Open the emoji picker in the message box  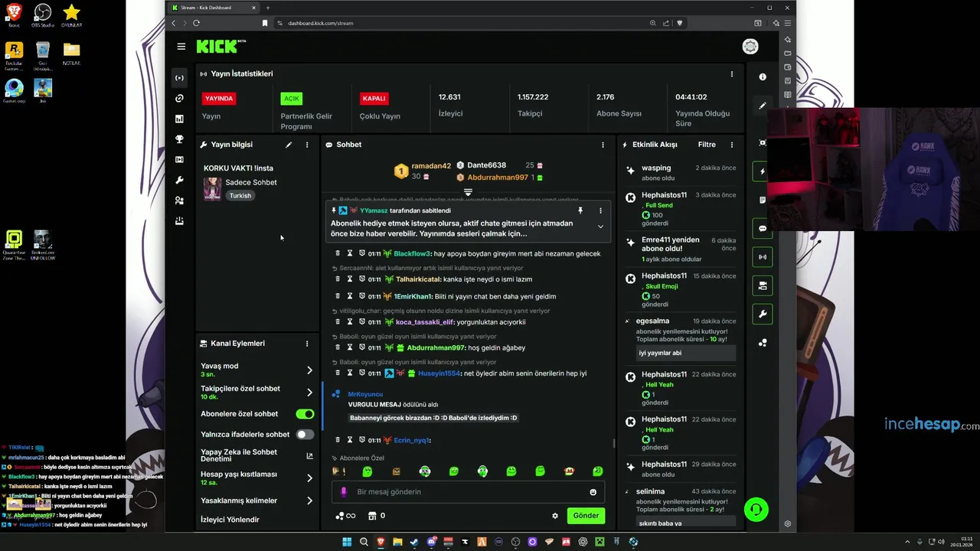tap(593, 492)
